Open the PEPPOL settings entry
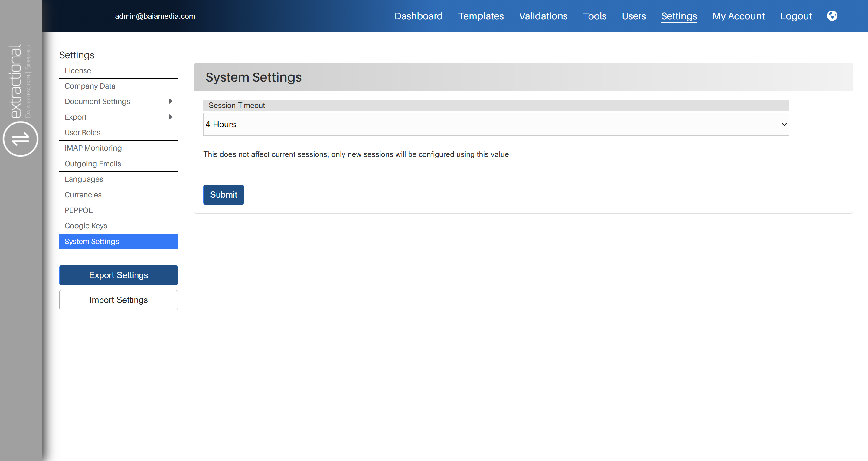The width and height of the screenshot is (868, 461). coord(79,210)
